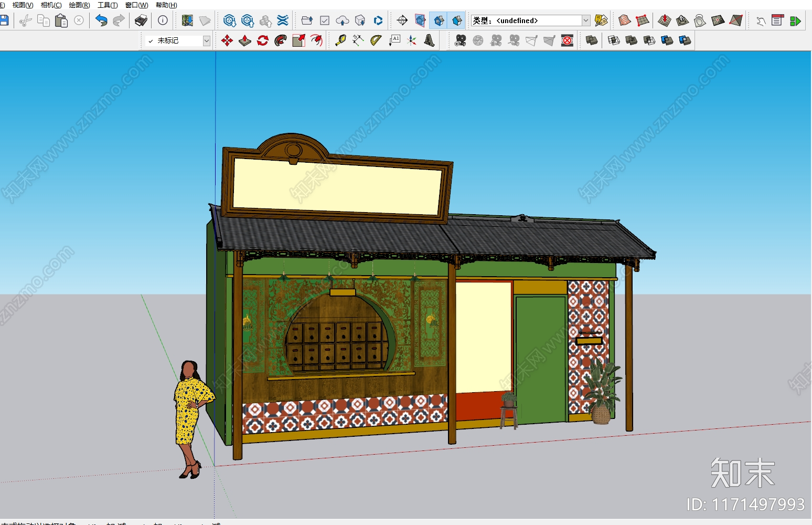The image size is (812, 525).
Task: Select the Sandbox Smoove tool
Action: 664,20
